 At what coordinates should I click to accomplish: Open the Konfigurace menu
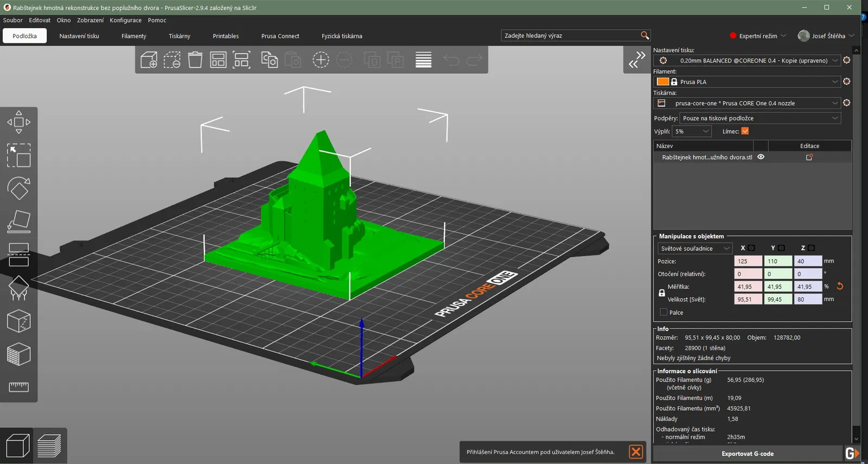tap(125, 20)
